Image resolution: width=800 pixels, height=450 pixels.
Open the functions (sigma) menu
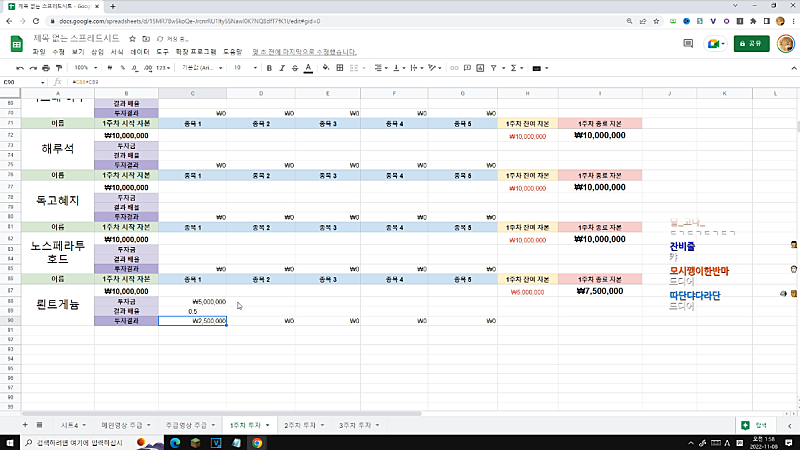(x=516, y=68)
